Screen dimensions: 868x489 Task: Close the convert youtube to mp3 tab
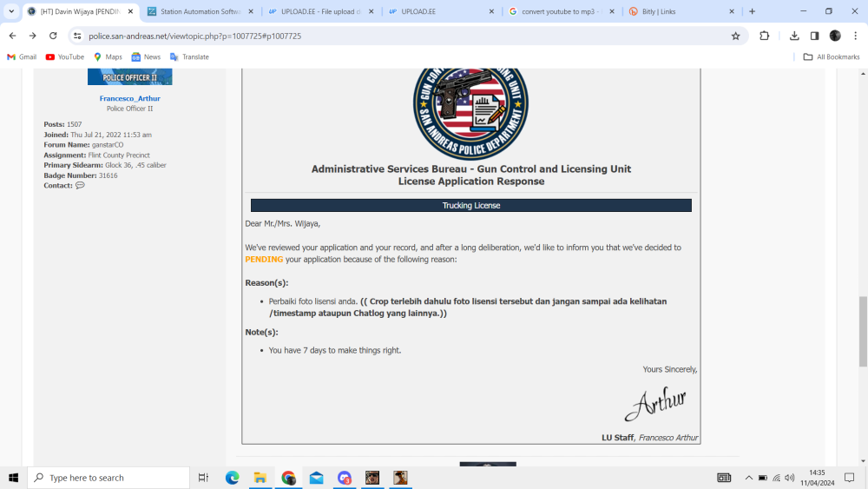coord(612,11)
